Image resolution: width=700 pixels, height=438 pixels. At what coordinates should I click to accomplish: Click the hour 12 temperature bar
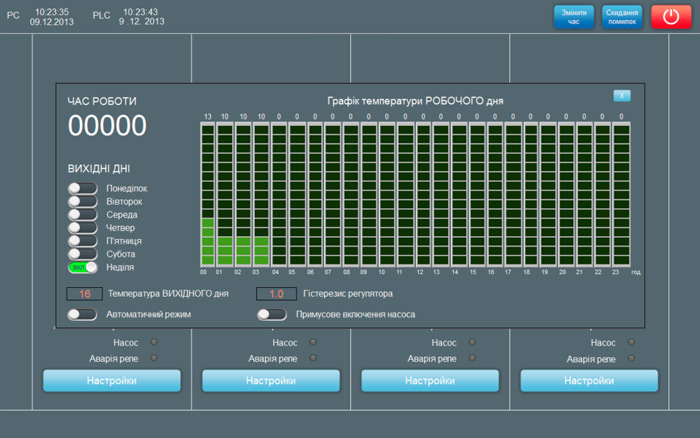coord(422,194)
